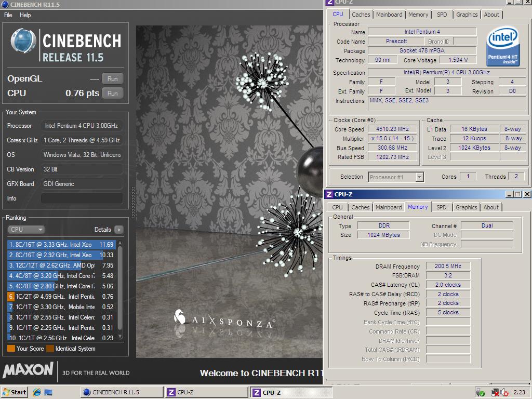This screenshot has width=532, height=399.
Task: Click the rank 6 orange Your Score marker
Action: [11, 297]
